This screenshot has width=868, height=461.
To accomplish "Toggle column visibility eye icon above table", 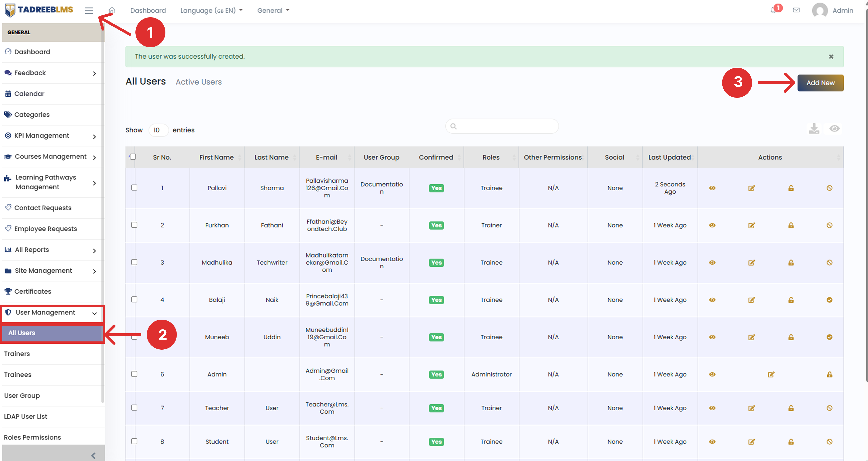I will click(x=835, y=128).
